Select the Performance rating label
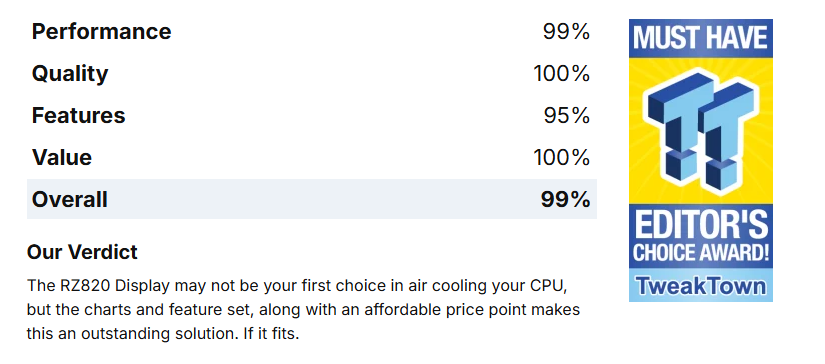The image size is (825, 364). point(102,32)
